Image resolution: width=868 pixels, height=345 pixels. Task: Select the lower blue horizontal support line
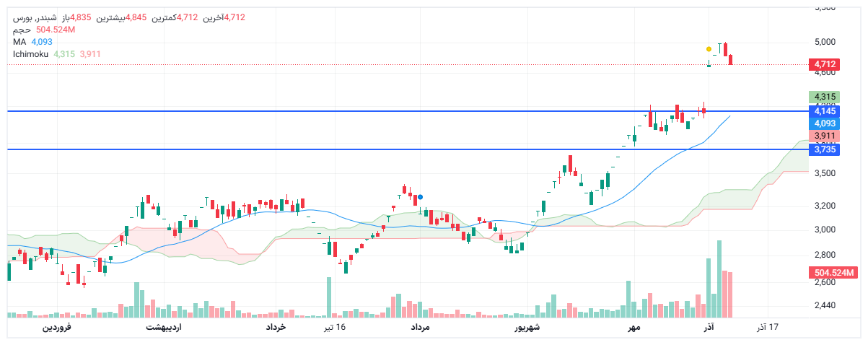(x=361, y=149)
